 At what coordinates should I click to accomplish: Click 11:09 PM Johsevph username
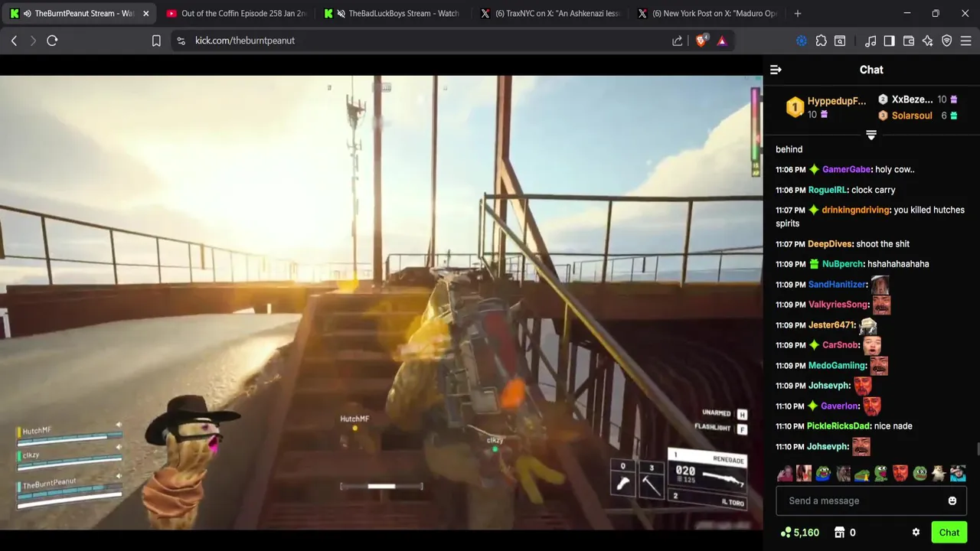click(x=828, y=386)
